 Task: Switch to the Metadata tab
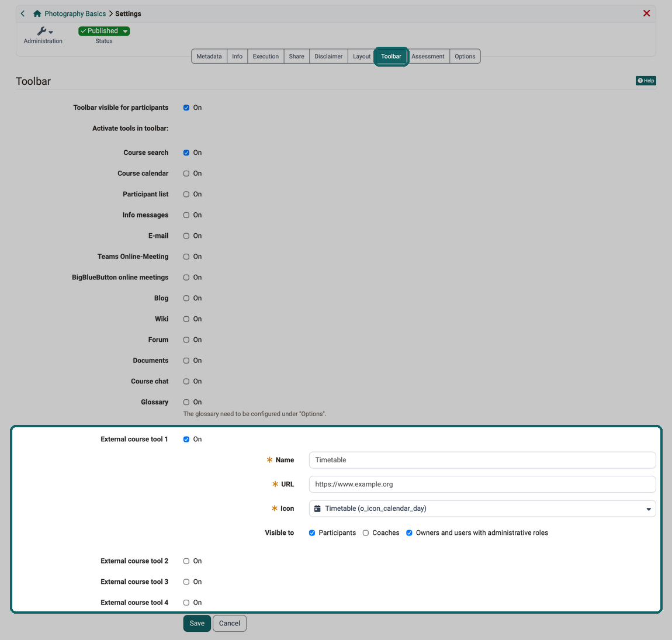[x=209, y=56]
